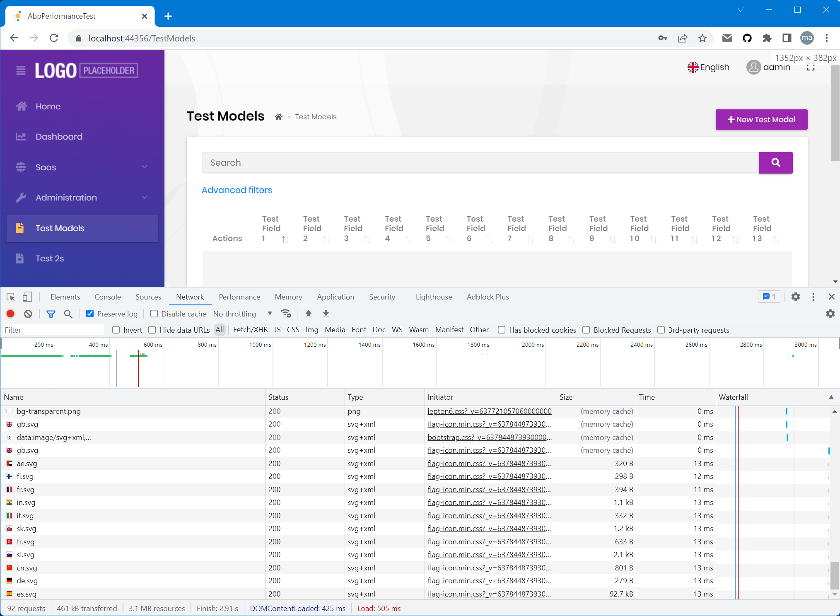Select the Fetch/XHR filter type
The height and width of the screenshot is (616, 840).
tap(250, 330)
